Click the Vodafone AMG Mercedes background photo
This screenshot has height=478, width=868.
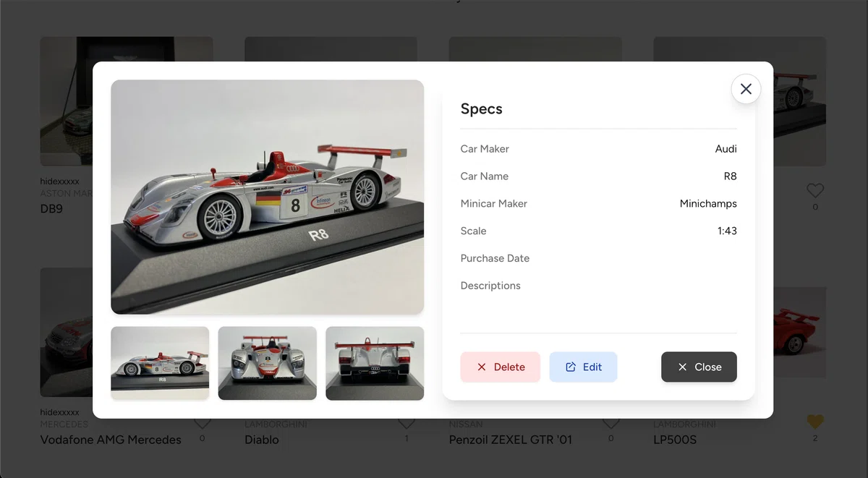click(x=66, y=333)
